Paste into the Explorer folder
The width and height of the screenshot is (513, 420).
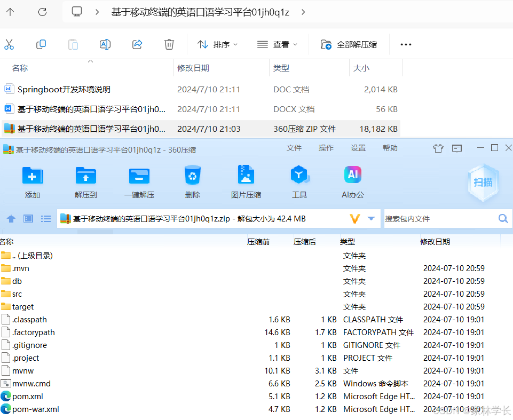(73, 44)
